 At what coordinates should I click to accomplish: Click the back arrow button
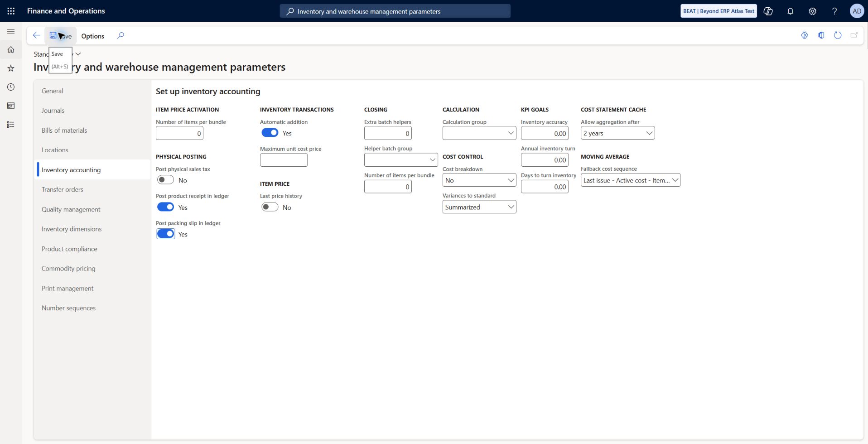tap(36, 35)
